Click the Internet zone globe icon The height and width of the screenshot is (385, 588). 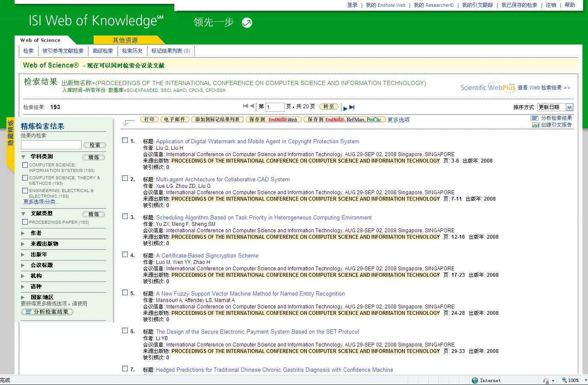click(475, 380)
